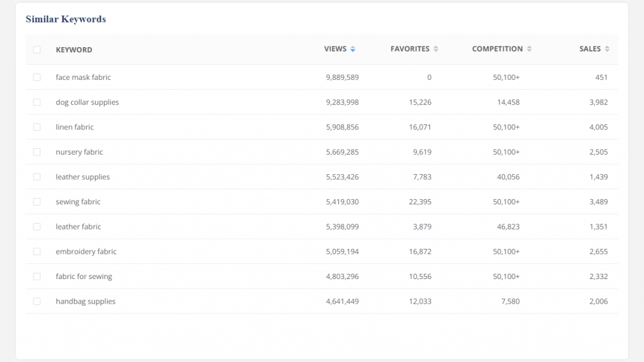Toggle the select-all checkbox in header
The height and width of the screenshot is (362, 644).
[37, 50]
